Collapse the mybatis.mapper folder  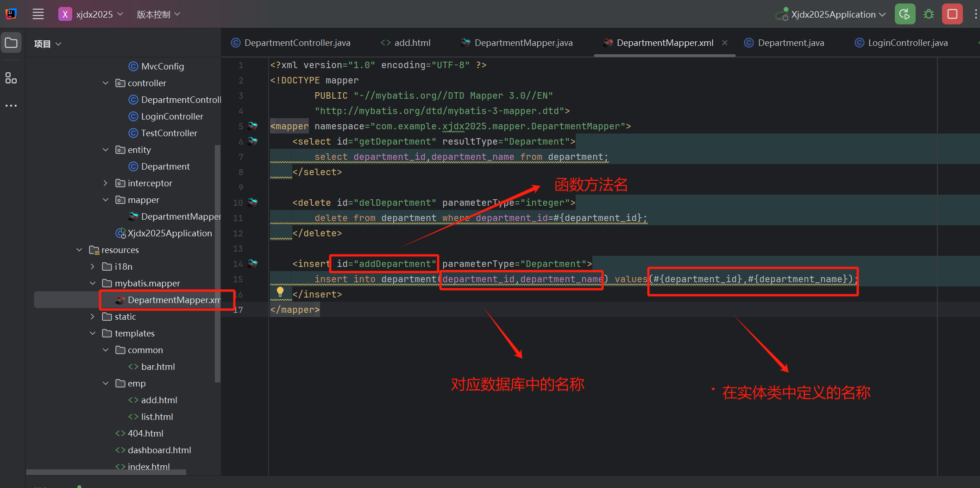tap(93, 283)
